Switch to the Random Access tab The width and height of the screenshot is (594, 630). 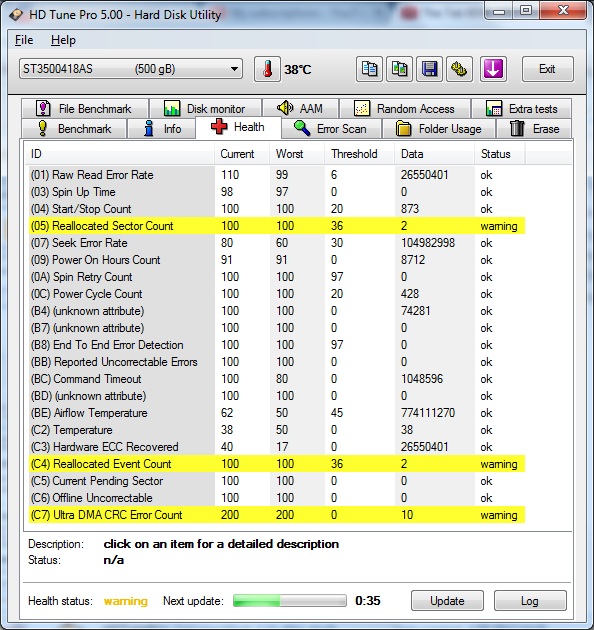click(405, 108)
